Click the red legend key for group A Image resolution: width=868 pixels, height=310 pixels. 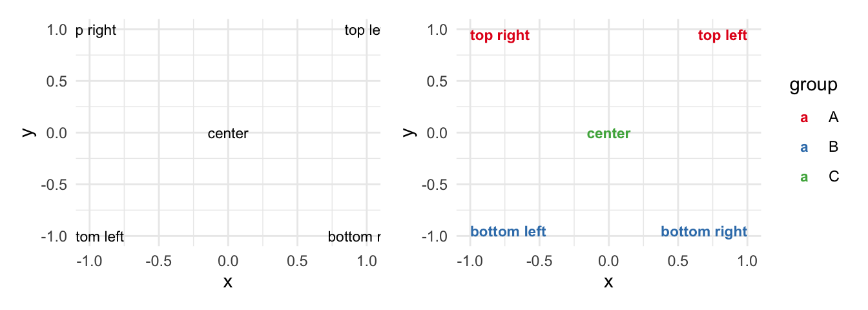pyautogui.click(x=804, y=118)
